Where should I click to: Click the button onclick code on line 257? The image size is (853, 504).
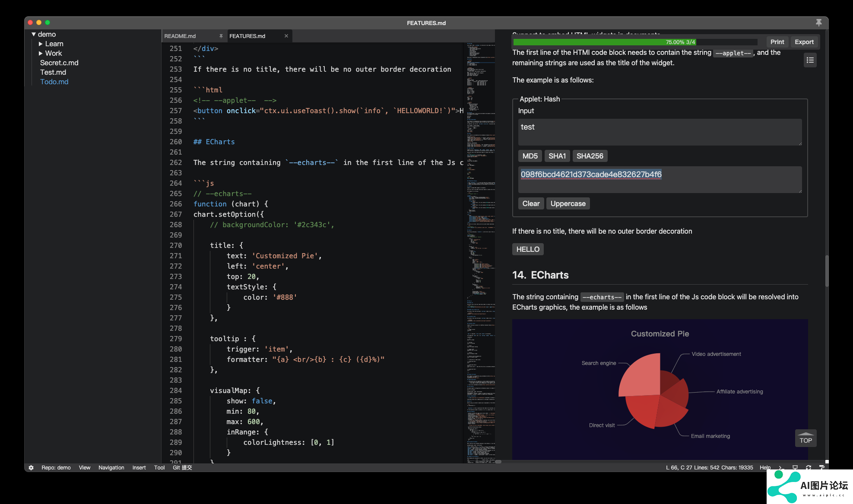pyautogui.click(x=328, y=111)
